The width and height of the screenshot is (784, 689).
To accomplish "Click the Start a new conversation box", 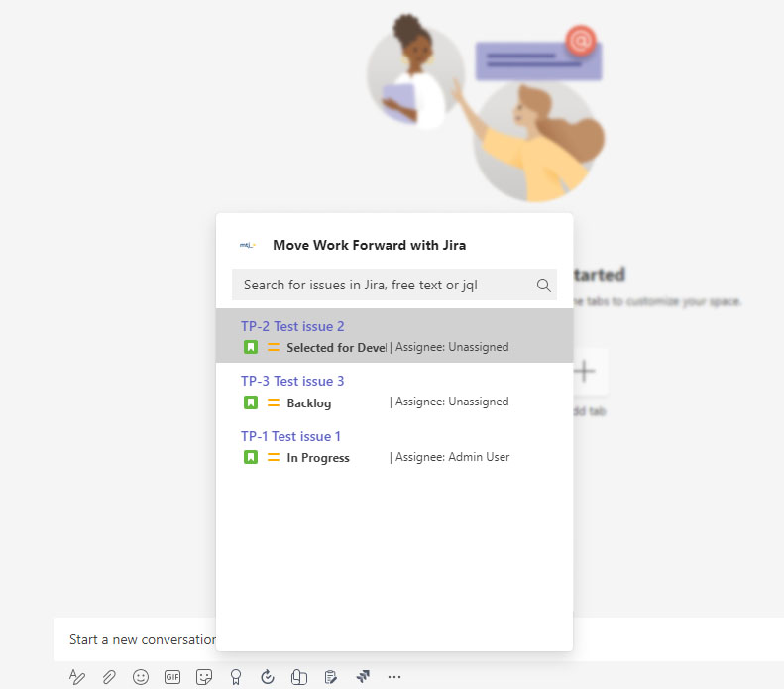I will tap(139, 639).
